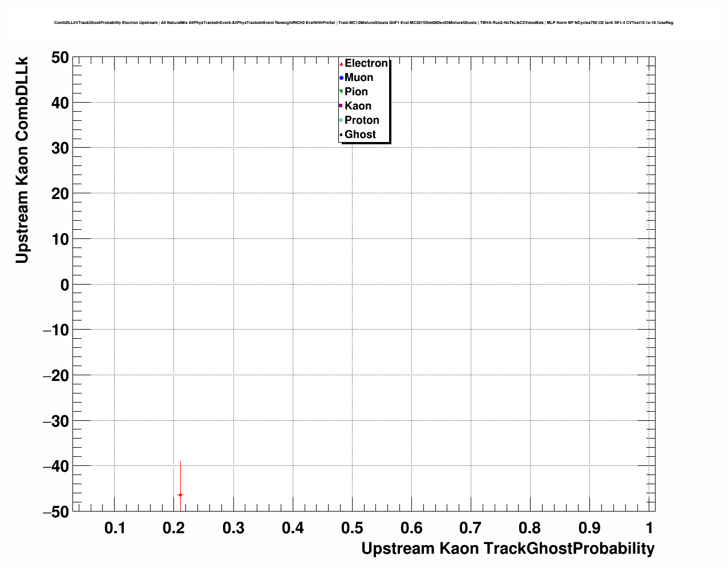Click the blue Muon circle marker in legend
Viewport: 728px width, 568px height.
[341, 78]
